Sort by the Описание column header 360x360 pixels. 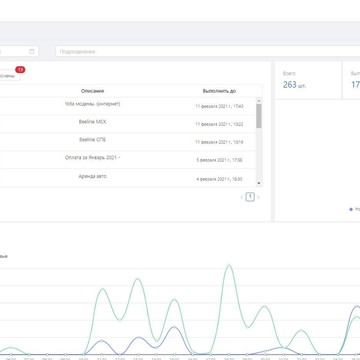pyautogui.click(x=92, y=91)
